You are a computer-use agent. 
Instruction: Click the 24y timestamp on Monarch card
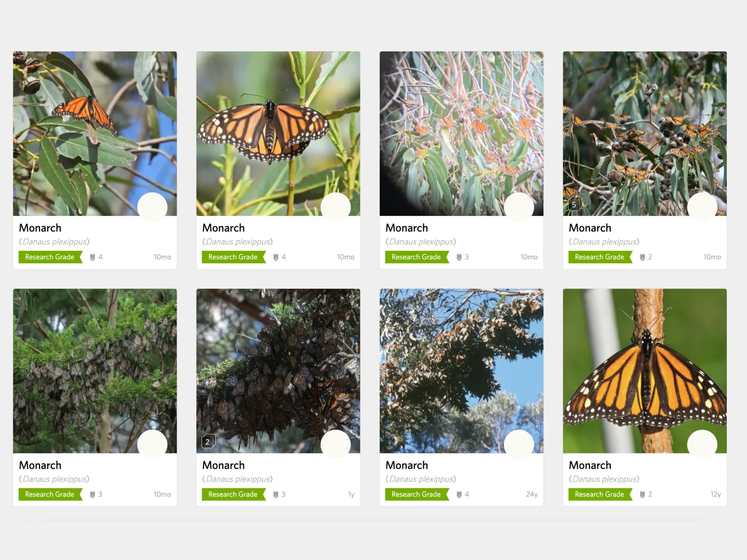pyautogui.click(x=532, y=494)
